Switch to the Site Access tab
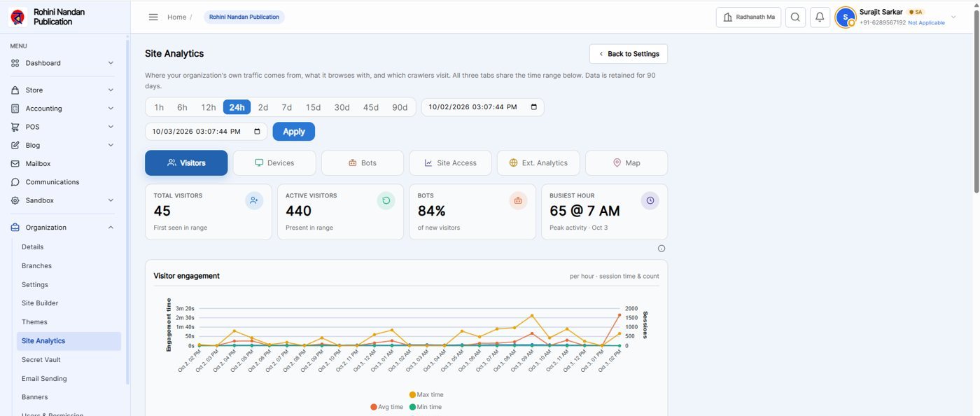The image size is (980, 416). (x=451, y=162)
